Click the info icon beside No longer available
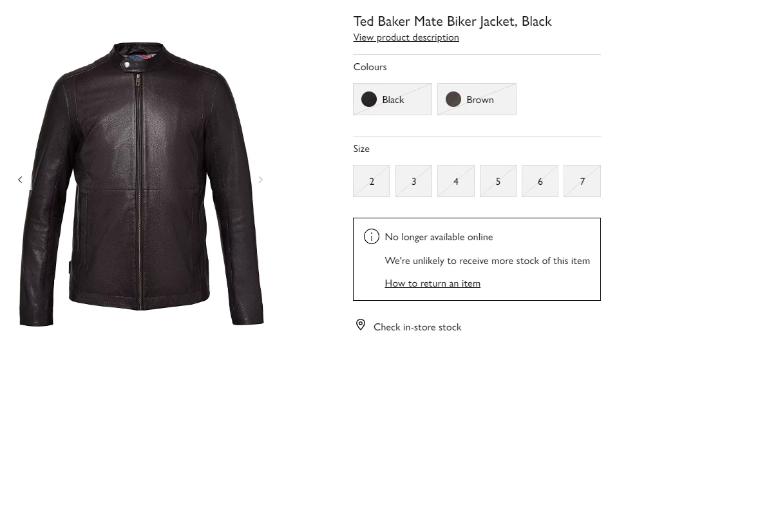 point(371,236)
